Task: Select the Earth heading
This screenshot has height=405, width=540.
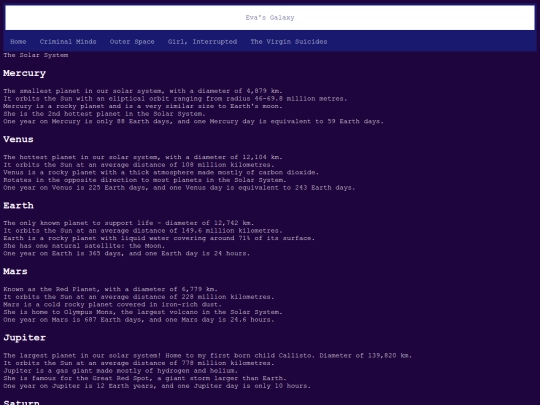Action: pyautogui.click(x=18, y=206)
